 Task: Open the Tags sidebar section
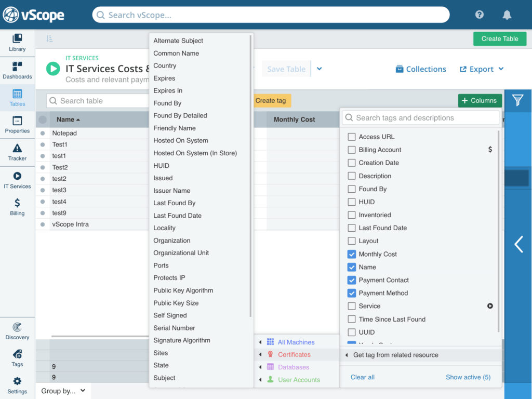pyautogui.click(x=17, y=358)
